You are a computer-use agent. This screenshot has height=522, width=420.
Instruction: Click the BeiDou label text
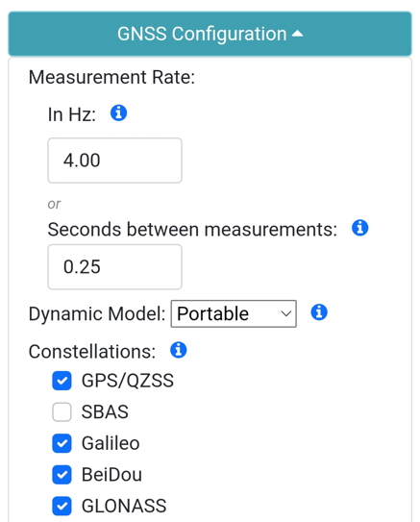pos(111,474)
